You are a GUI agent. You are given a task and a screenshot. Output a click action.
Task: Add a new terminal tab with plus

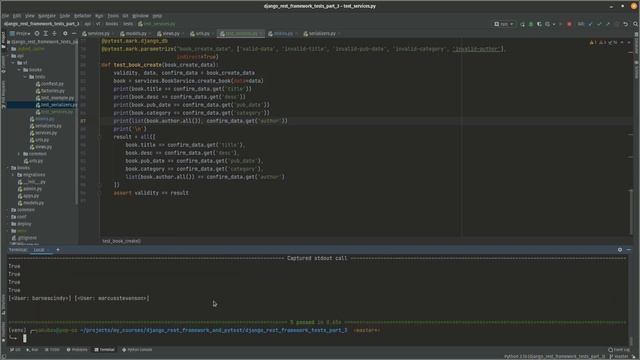58,249
